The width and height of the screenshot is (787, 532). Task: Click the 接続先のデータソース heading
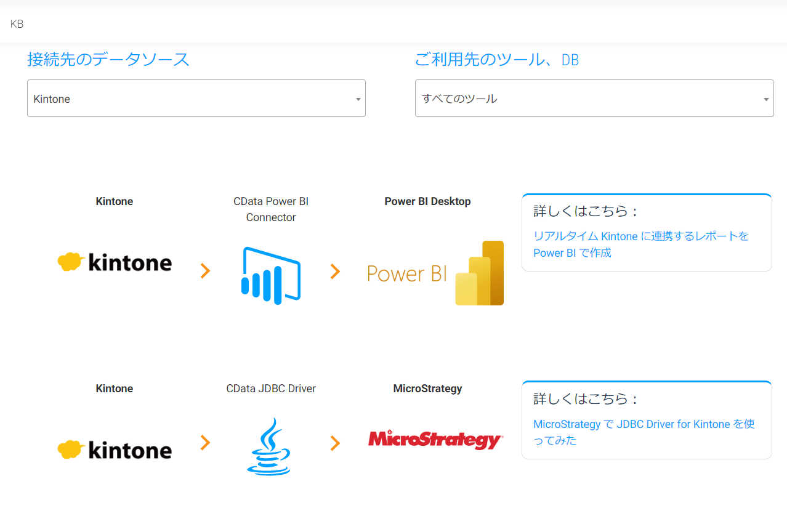pos(108,60)
